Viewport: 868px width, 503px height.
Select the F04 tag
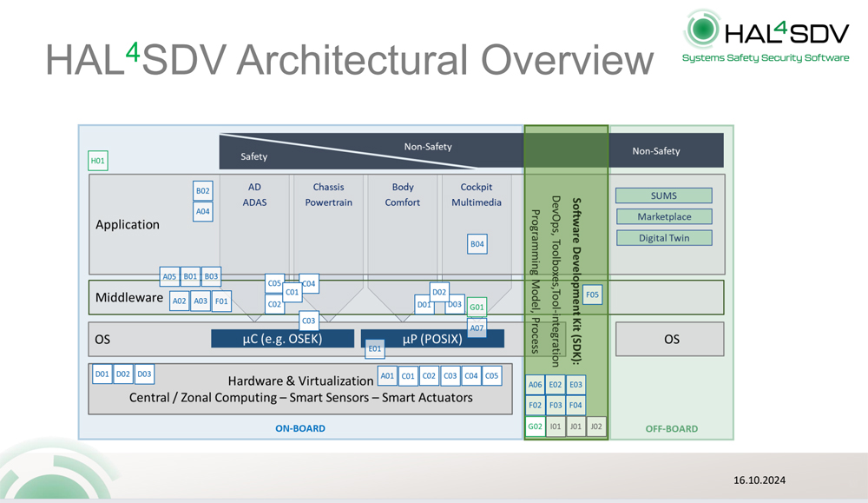coord(575,405)
